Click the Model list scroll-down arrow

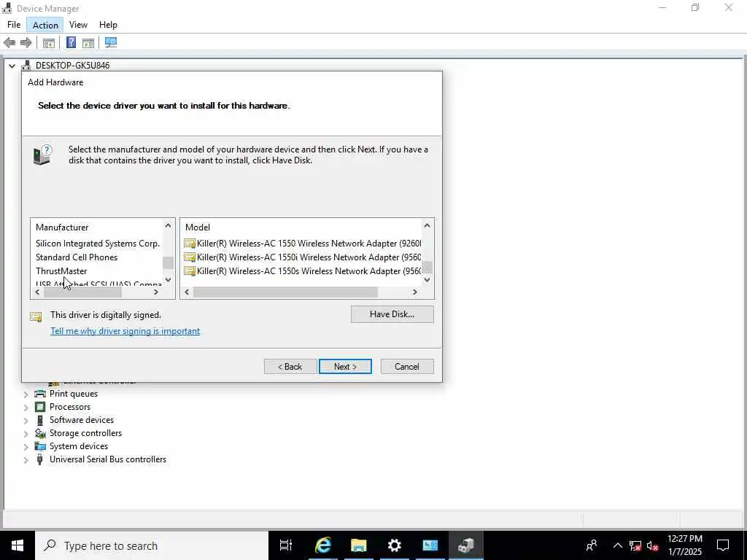(x=427, y=280)
